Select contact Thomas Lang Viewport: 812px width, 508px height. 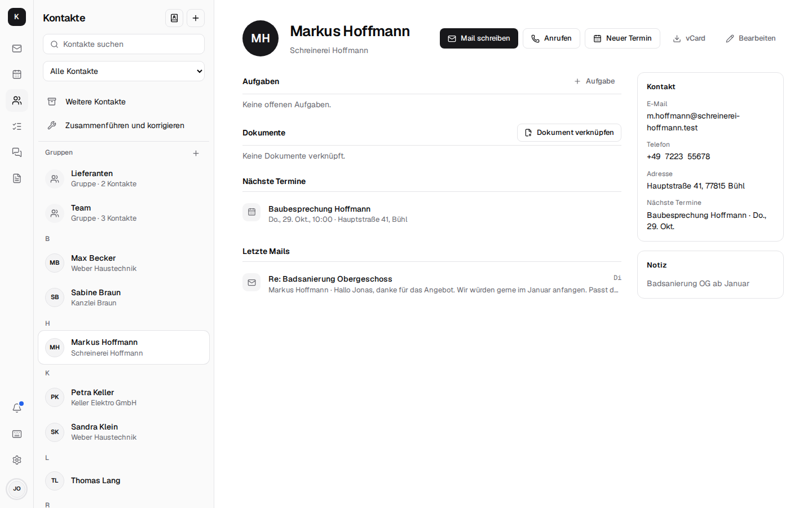[x=123, y=481]
